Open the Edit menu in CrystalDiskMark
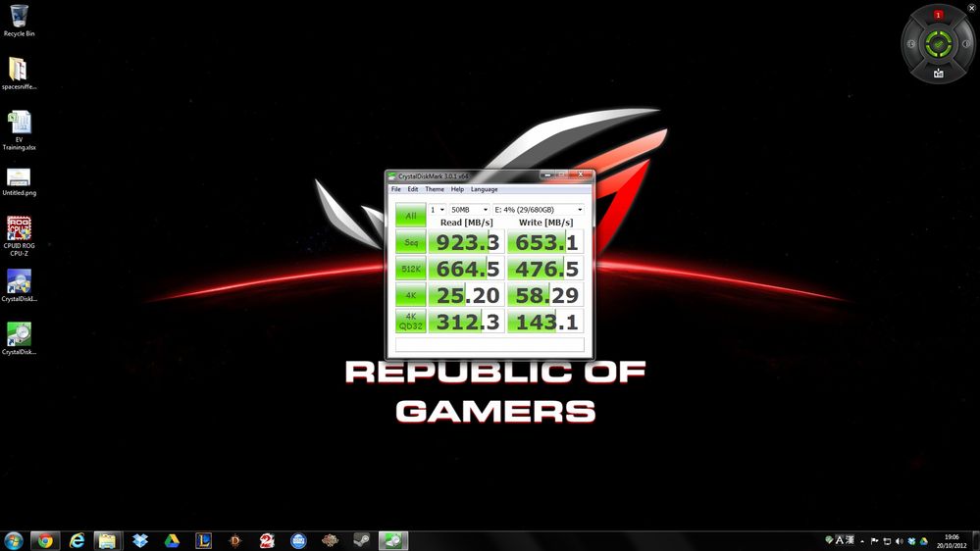The width and height of the screenshot is (980, 551). [x=412, y=189]
